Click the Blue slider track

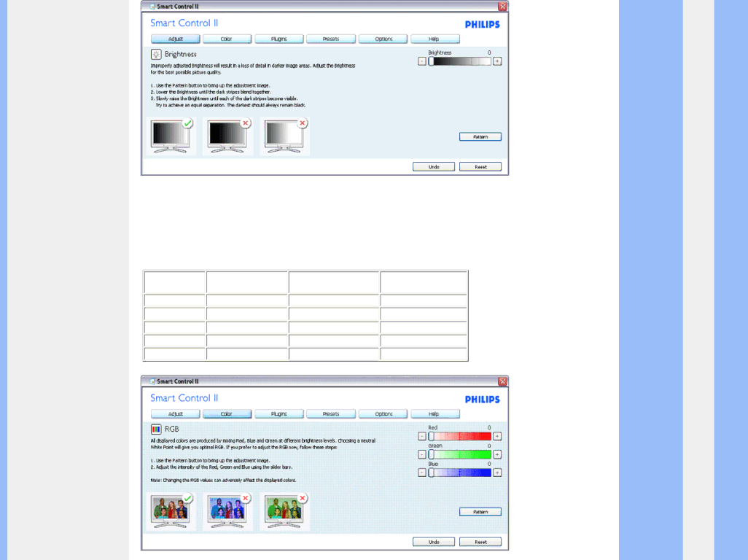(460, 472)
